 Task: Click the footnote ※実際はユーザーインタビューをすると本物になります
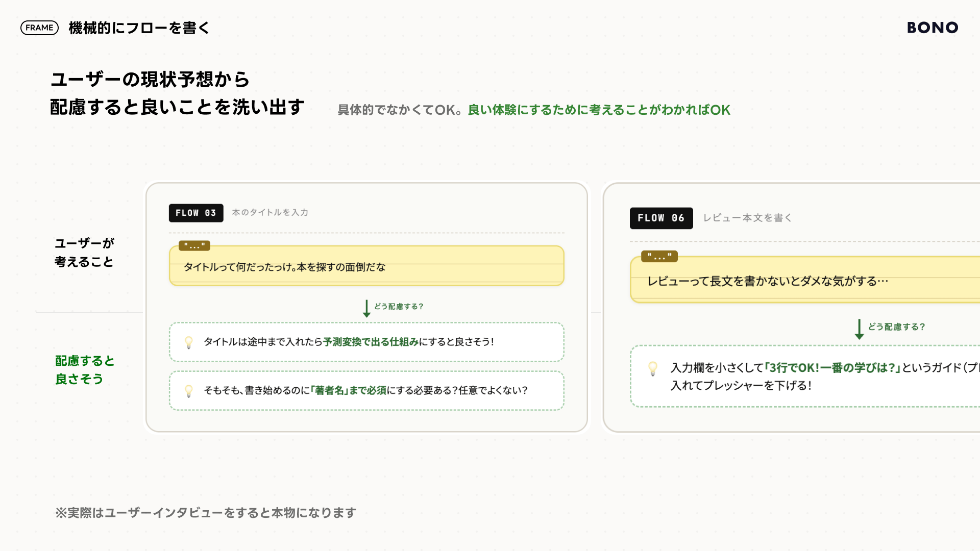pyautogui.click(x=206, y=513)
